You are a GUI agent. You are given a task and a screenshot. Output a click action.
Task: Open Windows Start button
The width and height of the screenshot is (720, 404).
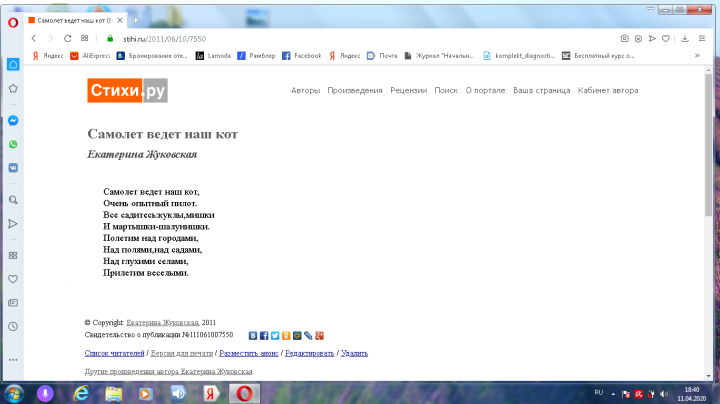14,393
